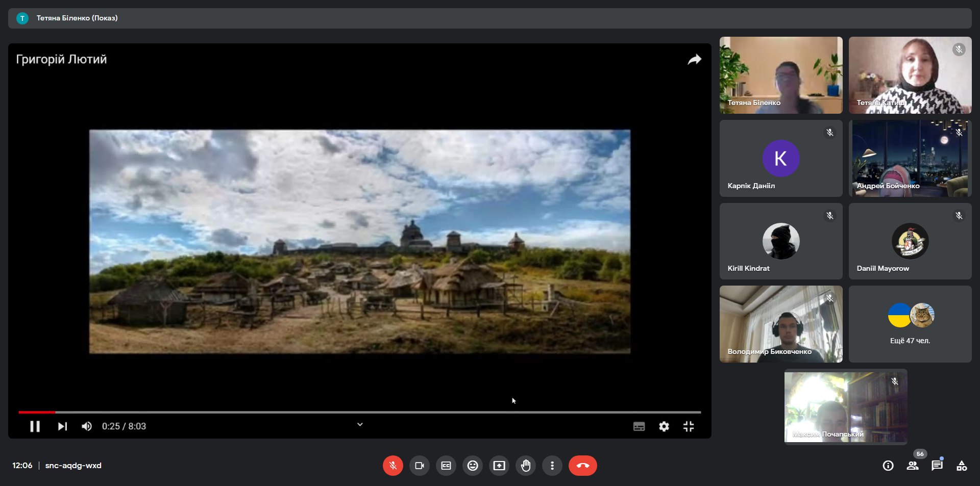Exit fullscreen mode in video player
This screenshot has width=980, height=486.
(x=689, y=426)
